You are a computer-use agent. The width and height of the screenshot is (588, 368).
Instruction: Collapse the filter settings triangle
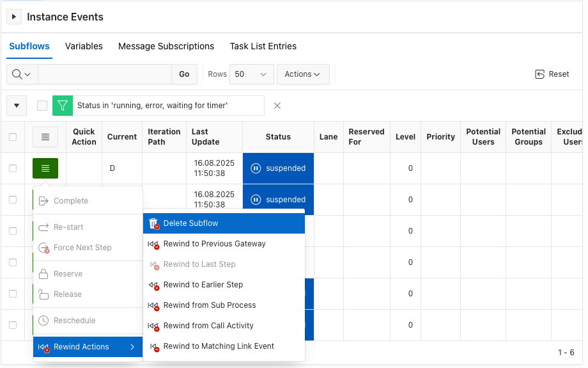(17, 106)
